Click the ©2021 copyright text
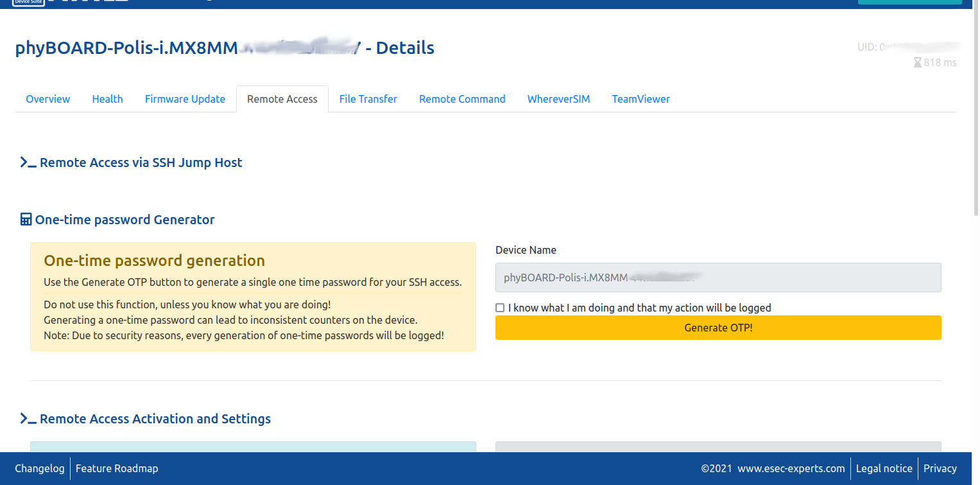 tap(717, 468)
